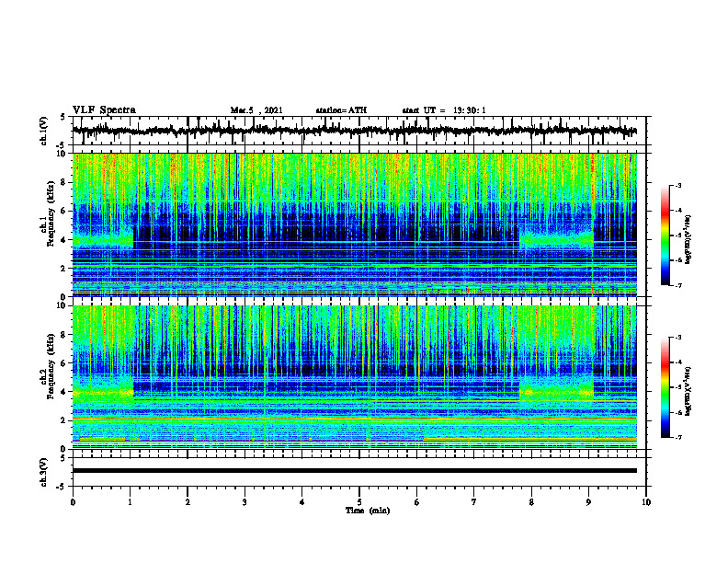The height and width of the screenshot is (563, 728).
Task: Click the ch.2 colorbar "-7" tick value
Action: (x=678, y=437)
